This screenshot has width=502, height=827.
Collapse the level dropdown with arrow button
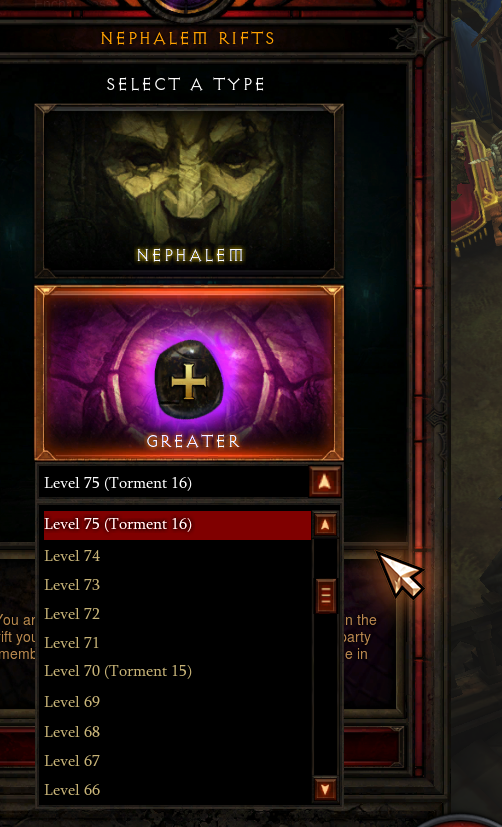[x=325, y=482]
